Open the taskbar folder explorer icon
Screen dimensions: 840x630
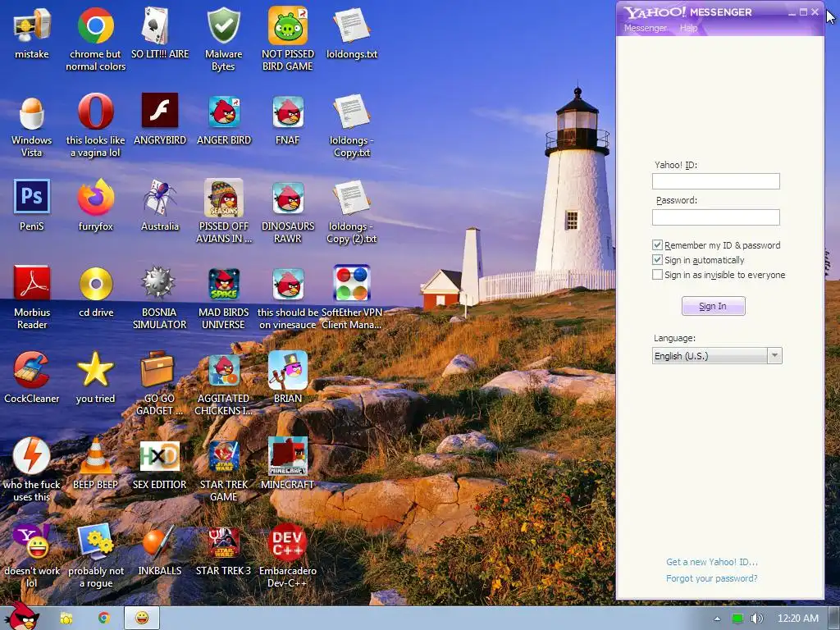point(66,619)
